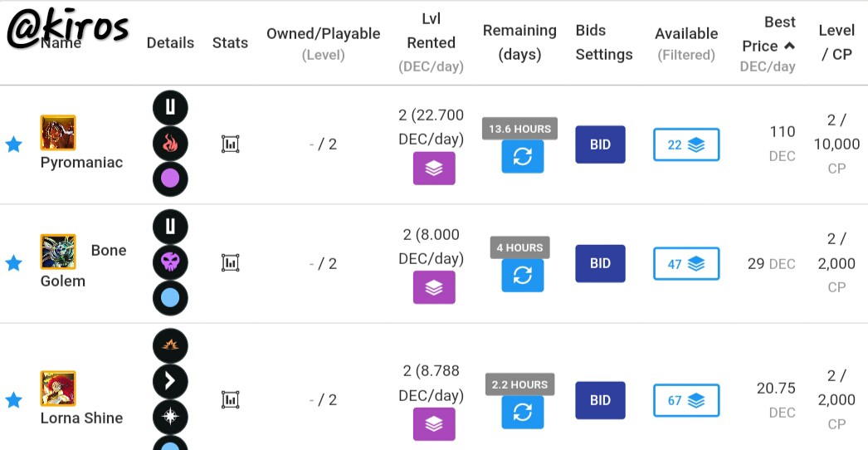Open Bone Golem stats chart icon
868x450 pixels.
[231, 262]
